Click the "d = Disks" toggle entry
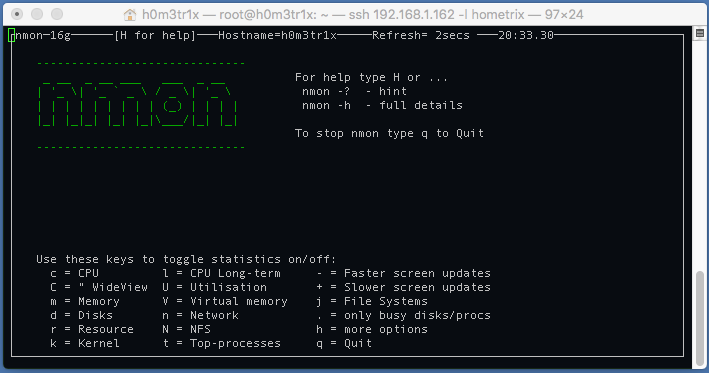Image resolution: width=709 pixels, height=373 pixels. (81, 316)
